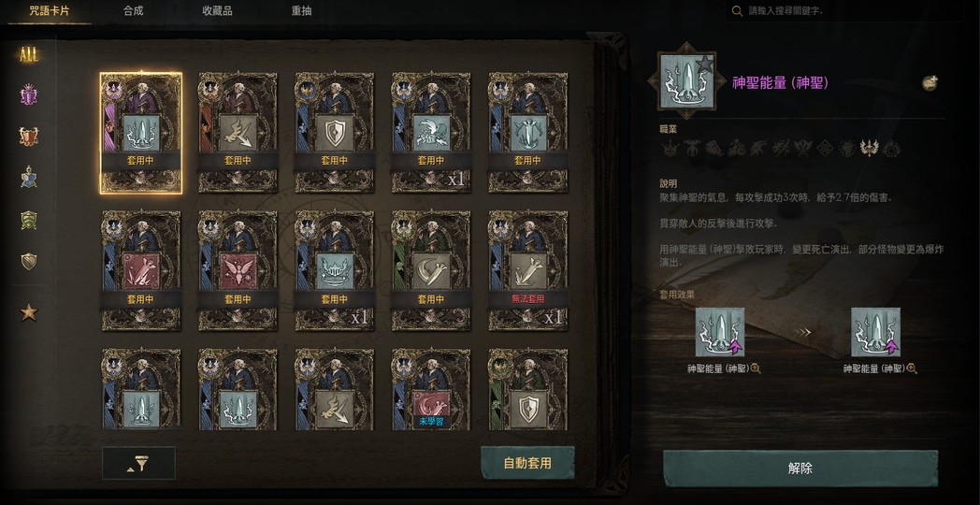Switch to the 合成 tab

133,11
